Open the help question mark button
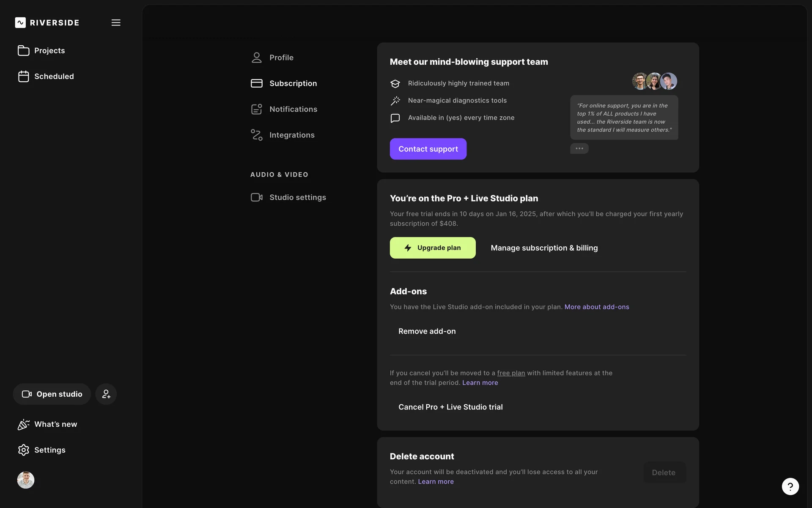 pos(790,486)
